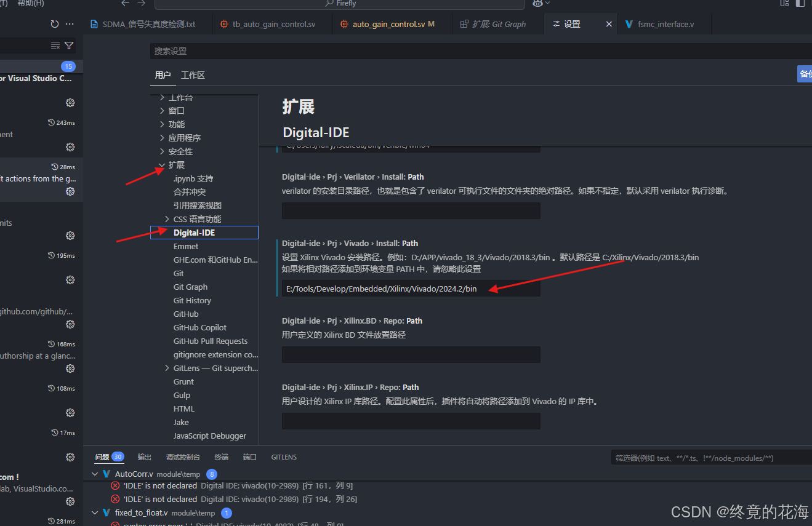Close the 设置 settings tab
812x526 pixels.
point(609,24)
